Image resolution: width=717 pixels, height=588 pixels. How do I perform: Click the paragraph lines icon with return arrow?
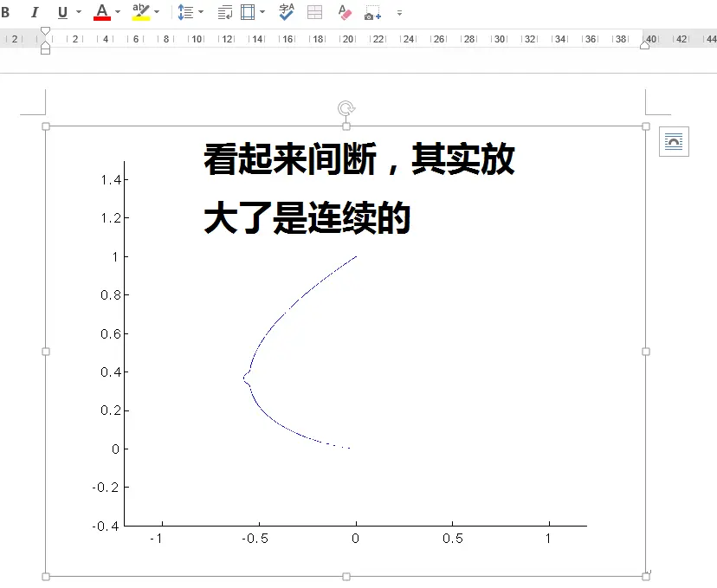(x=225, y=12)
